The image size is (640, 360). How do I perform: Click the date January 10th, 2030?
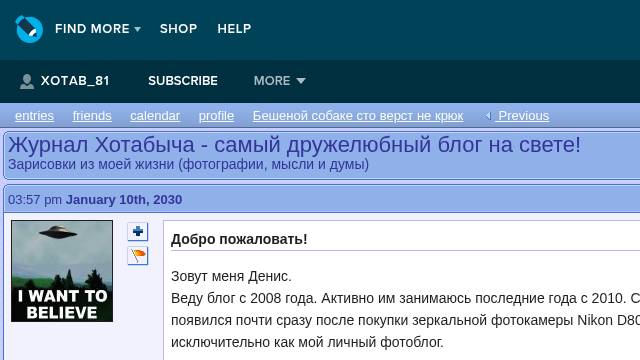click(124, 200)
